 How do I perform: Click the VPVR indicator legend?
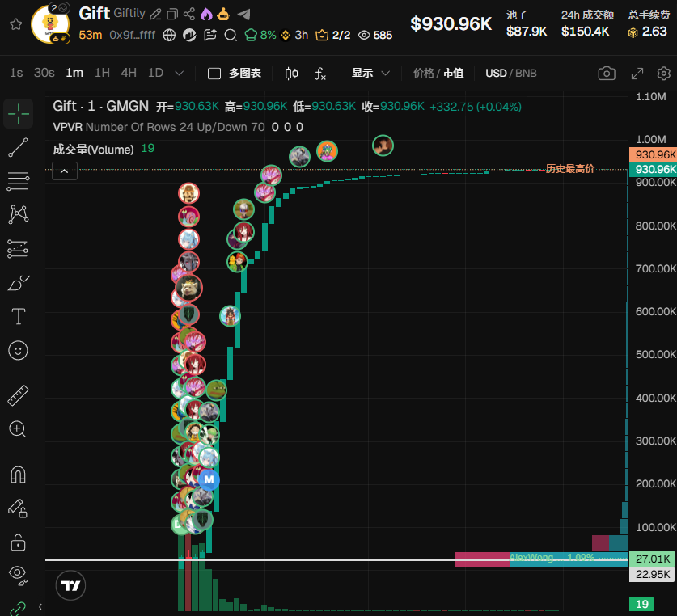pyautogui.click(x=178, y=127)
